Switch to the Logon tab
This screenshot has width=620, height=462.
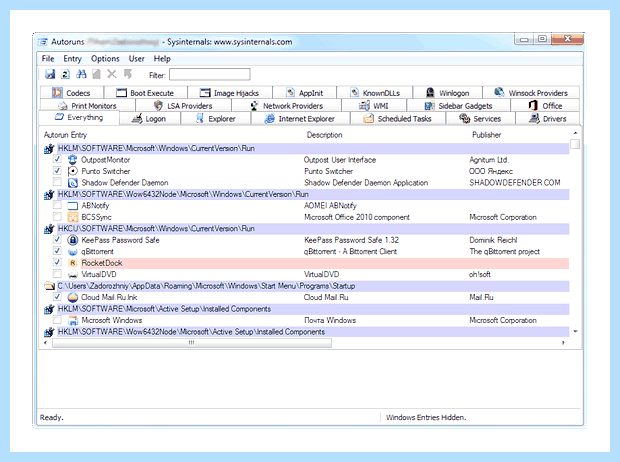150,119
